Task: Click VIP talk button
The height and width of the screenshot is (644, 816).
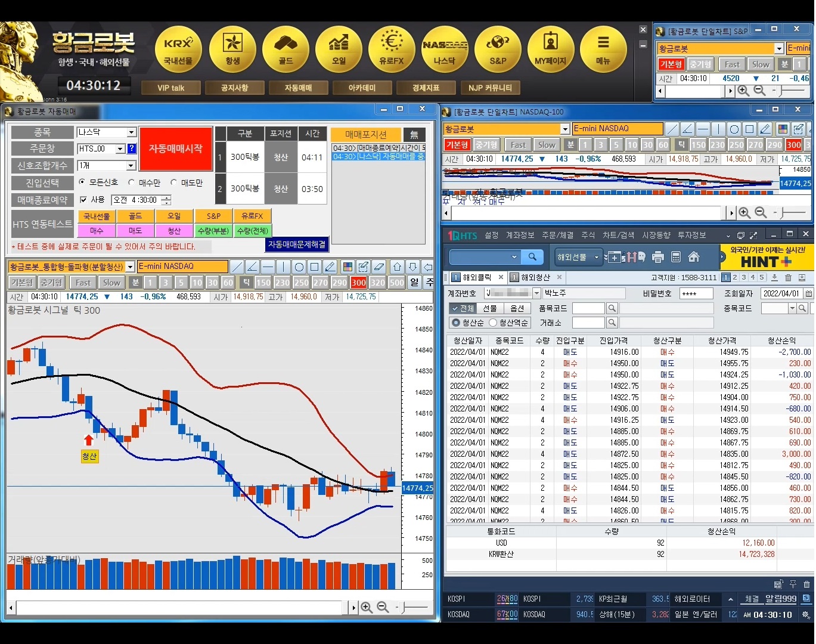Action: [x=171, y=88]
